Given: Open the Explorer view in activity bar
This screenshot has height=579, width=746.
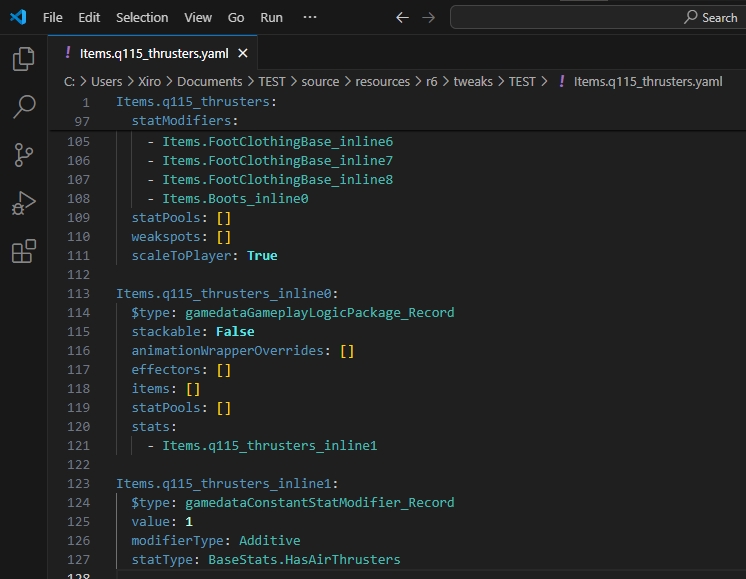Looking at the screenshot, I should [x=23, y=59].
